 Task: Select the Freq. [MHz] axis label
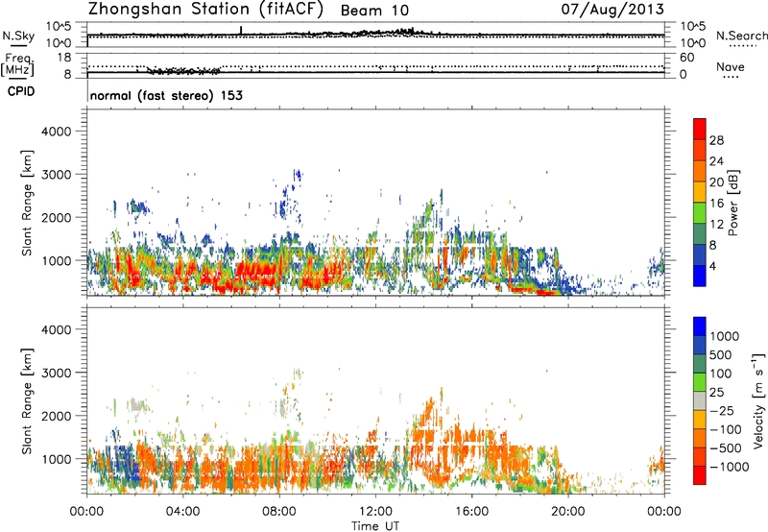(17, 65)
